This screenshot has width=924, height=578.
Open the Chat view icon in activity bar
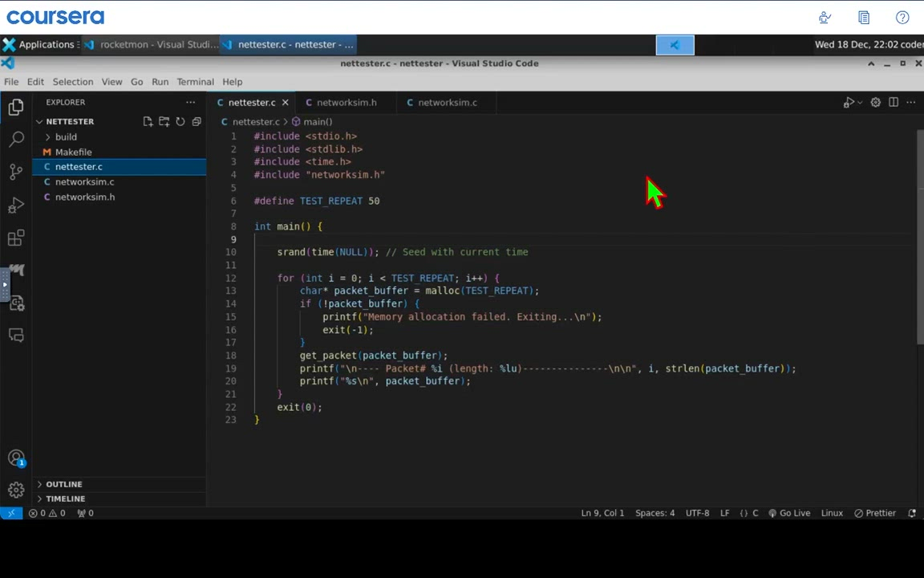tap(17, 335)
